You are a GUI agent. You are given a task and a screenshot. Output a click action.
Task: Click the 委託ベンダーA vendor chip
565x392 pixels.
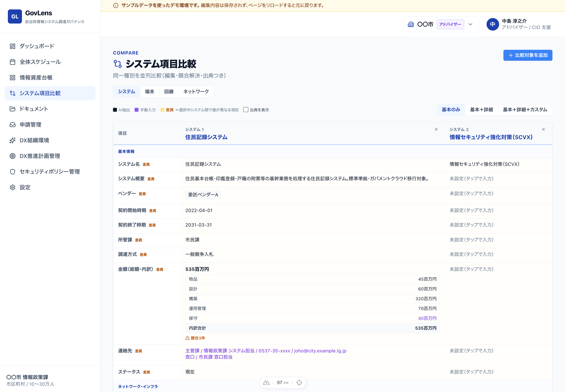(x=203, y=195)
